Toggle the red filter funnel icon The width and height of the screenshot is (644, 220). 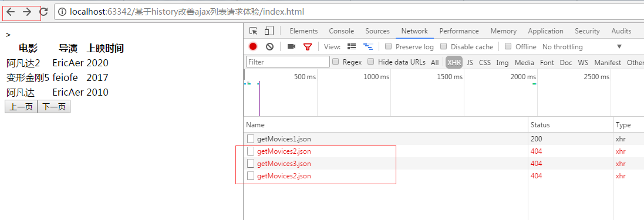(308, 47)
